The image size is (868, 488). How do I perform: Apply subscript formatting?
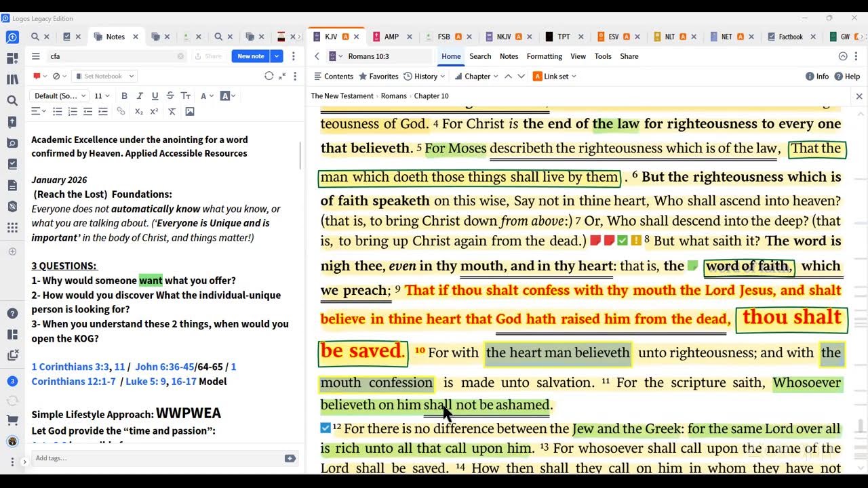[x=139, y=111]
